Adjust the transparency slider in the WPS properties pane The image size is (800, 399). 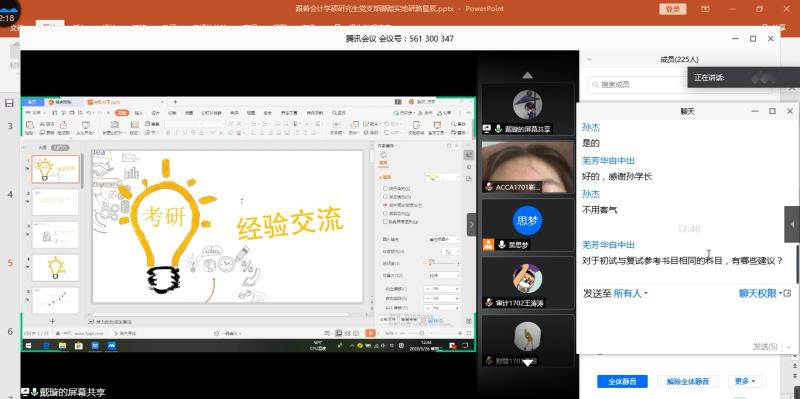coord(443,262)
